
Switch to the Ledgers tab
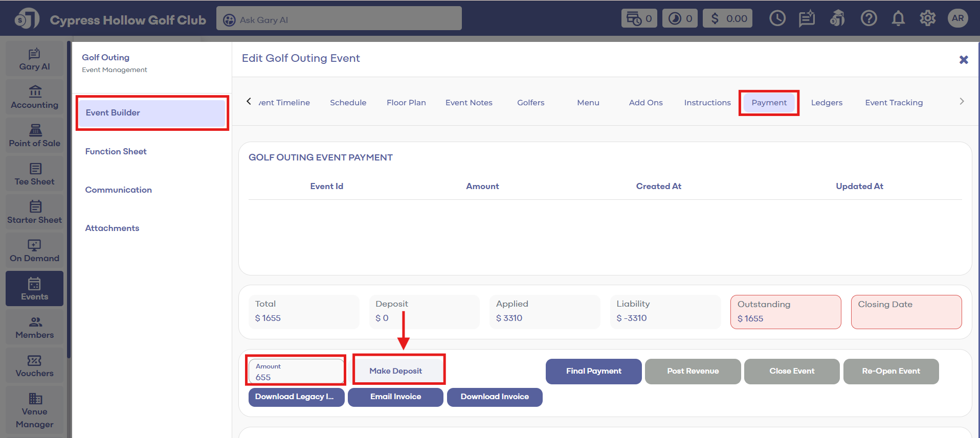click(x=826, y=103)
